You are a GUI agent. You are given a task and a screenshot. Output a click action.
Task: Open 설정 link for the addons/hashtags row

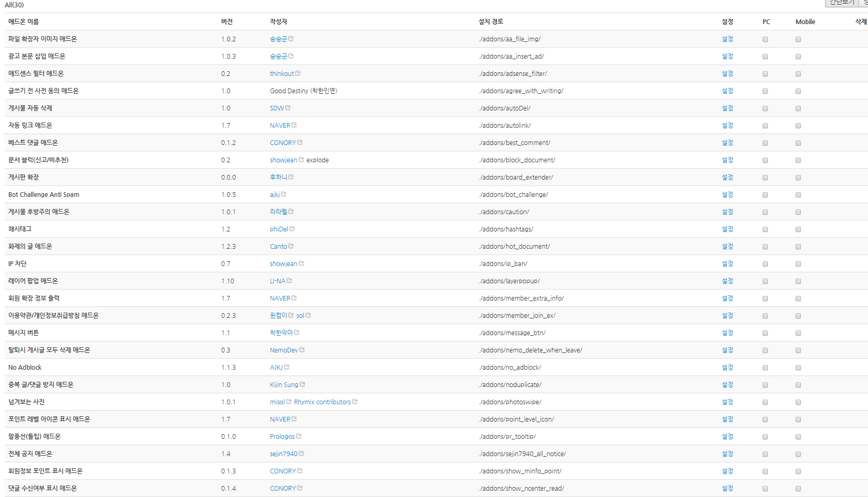pyautogui.click(x=727, y=229)
